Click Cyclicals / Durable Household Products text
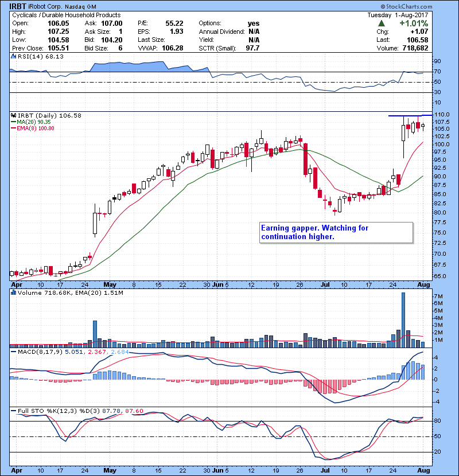Image resolution: width=459 pixels, height=476 pixels. coord(66,15)
